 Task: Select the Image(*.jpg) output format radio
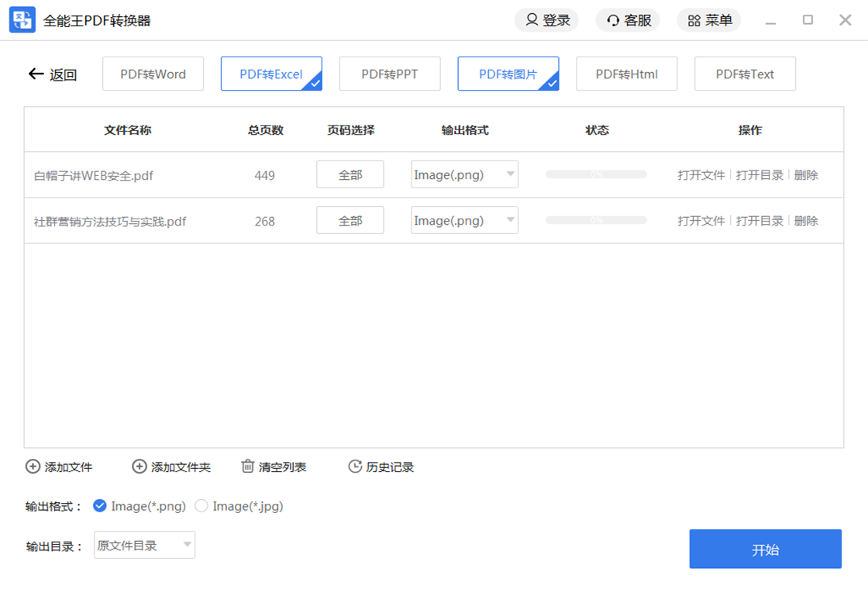tap(201, 506)
